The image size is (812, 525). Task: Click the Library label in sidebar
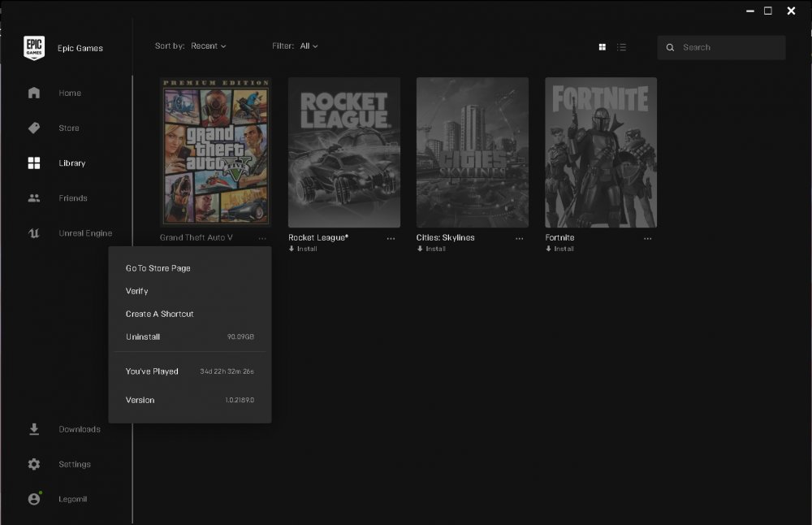pyautogui.click(x=72, y=163)
